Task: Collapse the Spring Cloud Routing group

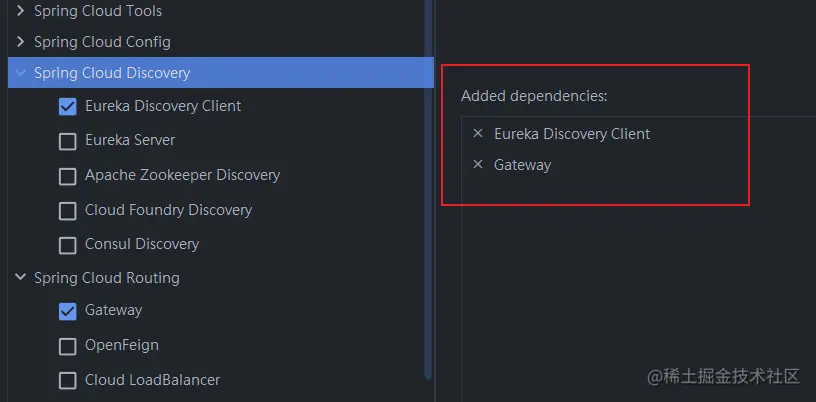Action: pyautogui.click(x=20, y=278)
